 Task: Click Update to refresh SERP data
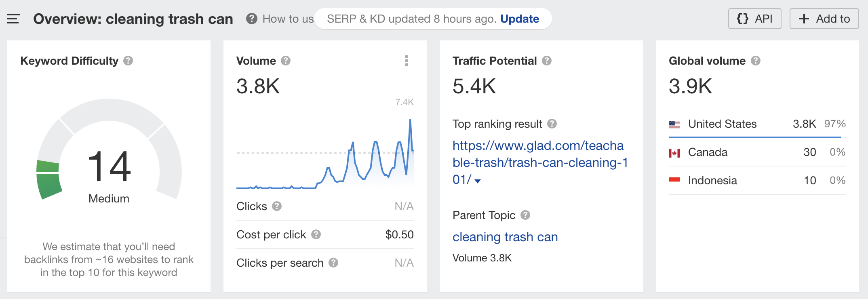click(520, 19)
